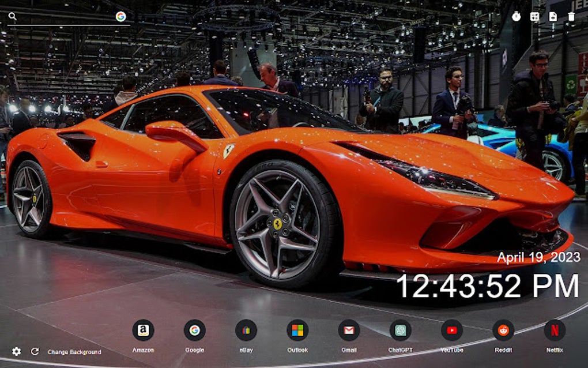Open the Google shortcut icon
Screen dimensions: 588x368
tap(194, 331)
